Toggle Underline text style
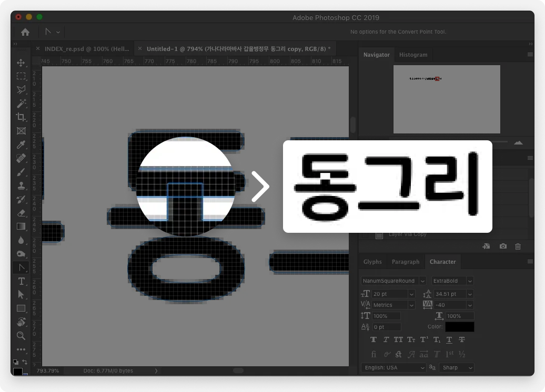The width and height of the screenshot is (545, 392). point(449,339)
